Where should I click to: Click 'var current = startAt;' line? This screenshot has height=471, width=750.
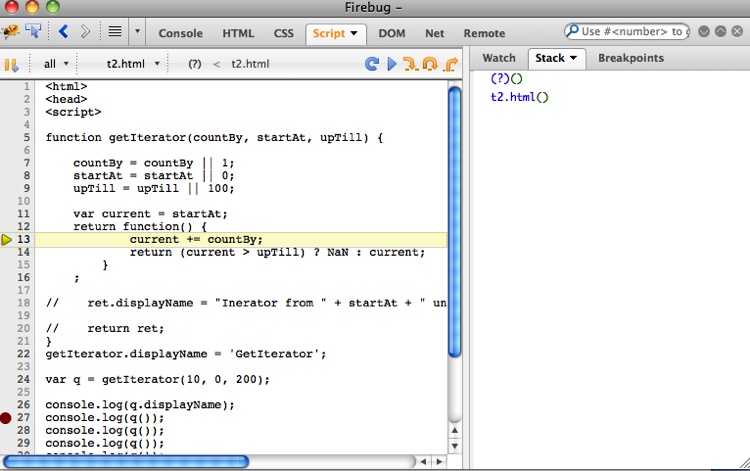click(x=151, y=214)
